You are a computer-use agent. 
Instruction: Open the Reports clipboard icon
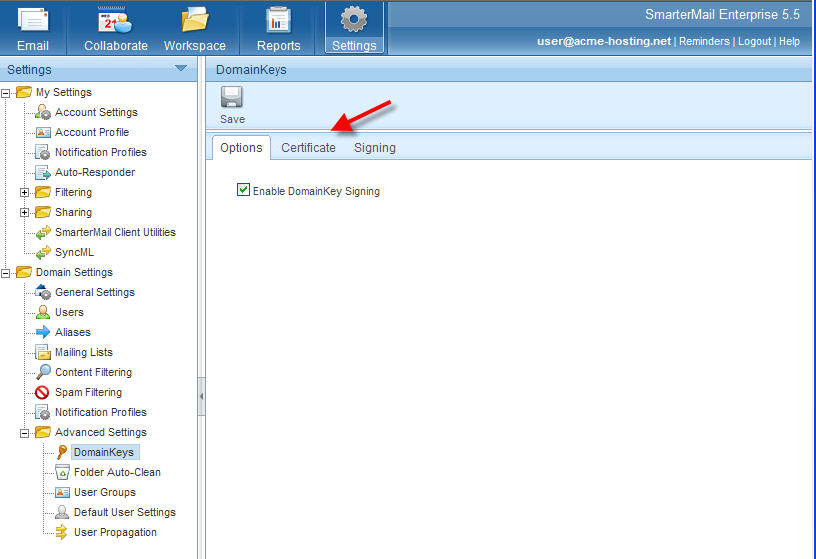coord(278,20)
